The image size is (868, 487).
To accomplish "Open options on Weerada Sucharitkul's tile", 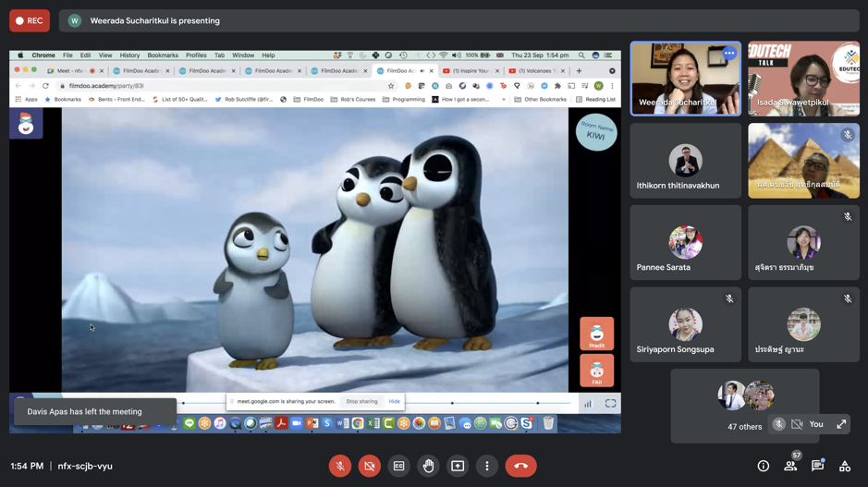I will [729, 53].
